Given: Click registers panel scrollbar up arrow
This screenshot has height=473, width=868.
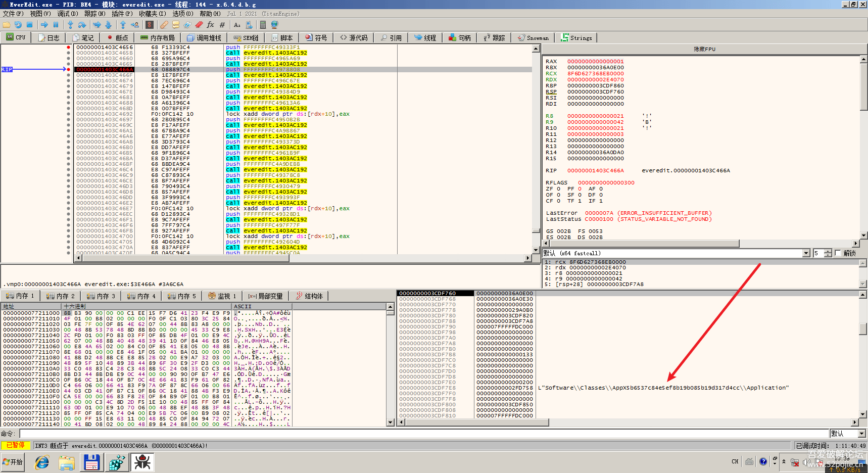Looking at the screenshot, I should 863,59.
